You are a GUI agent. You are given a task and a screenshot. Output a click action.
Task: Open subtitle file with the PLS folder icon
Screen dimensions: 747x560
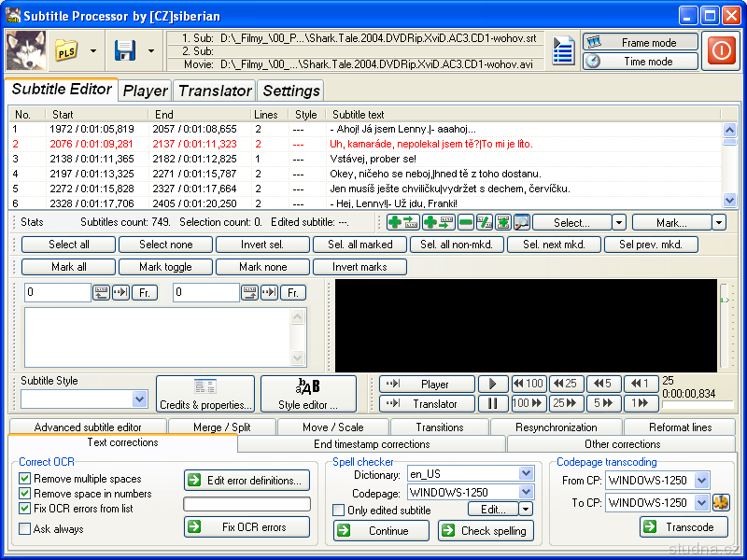click(66, 50)
